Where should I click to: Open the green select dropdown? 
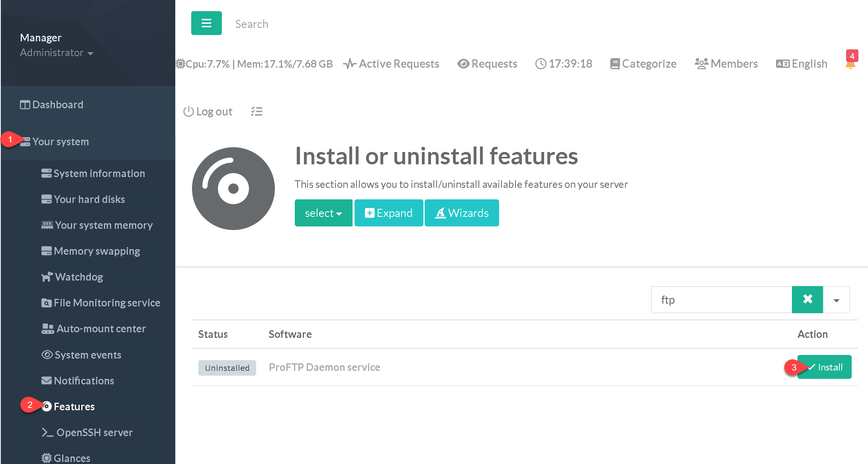click(323, 213)
